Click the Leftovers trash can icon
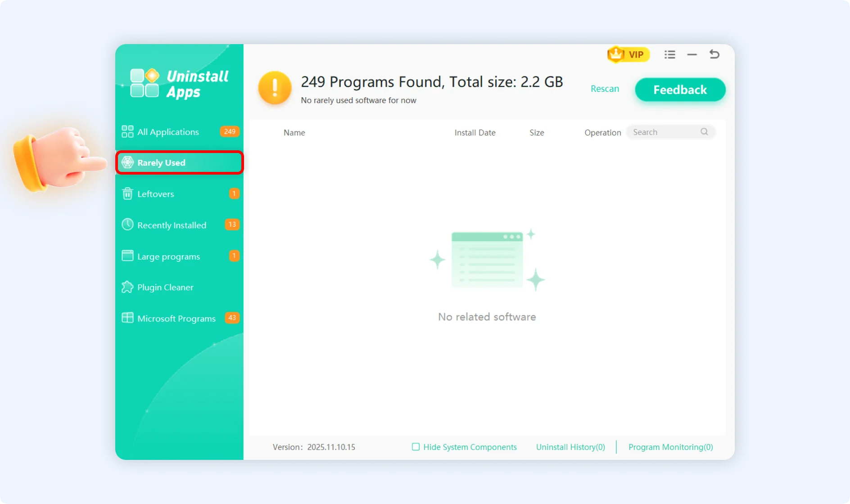The height and width of the screenshot is (504, 850). tap(127, 194)
